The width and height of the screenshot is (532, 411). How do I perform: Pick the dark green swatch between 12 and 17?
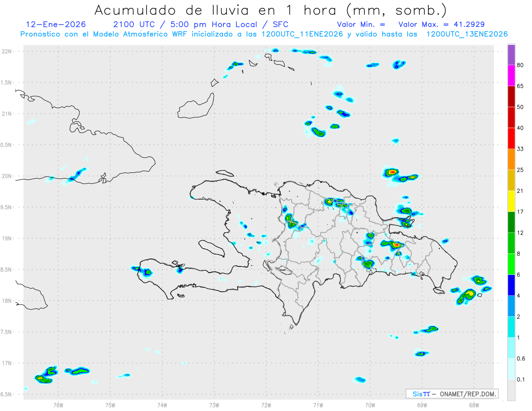(511, 222)
